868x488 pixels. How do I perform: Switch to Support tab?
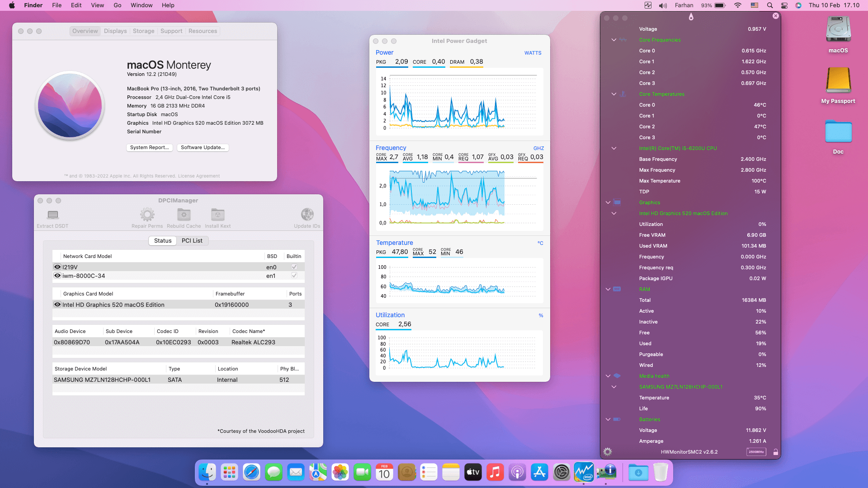[x=171, y=31]
